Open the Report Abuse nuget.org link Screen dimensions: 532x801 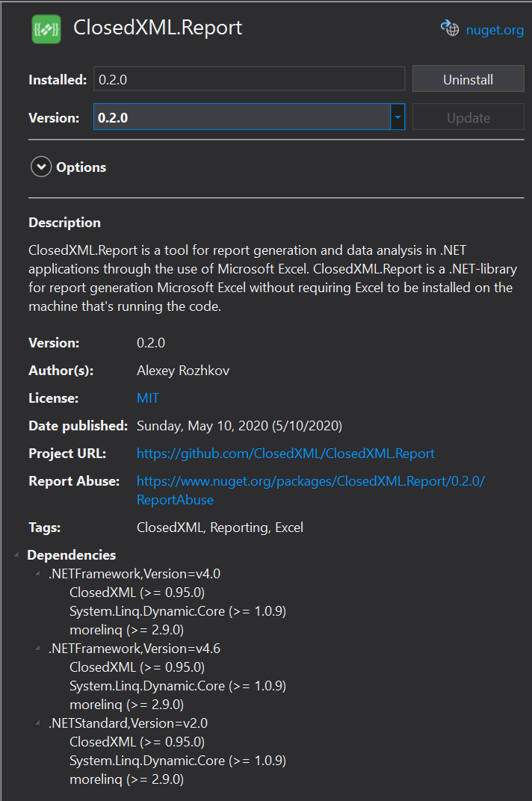coord(310,490)
